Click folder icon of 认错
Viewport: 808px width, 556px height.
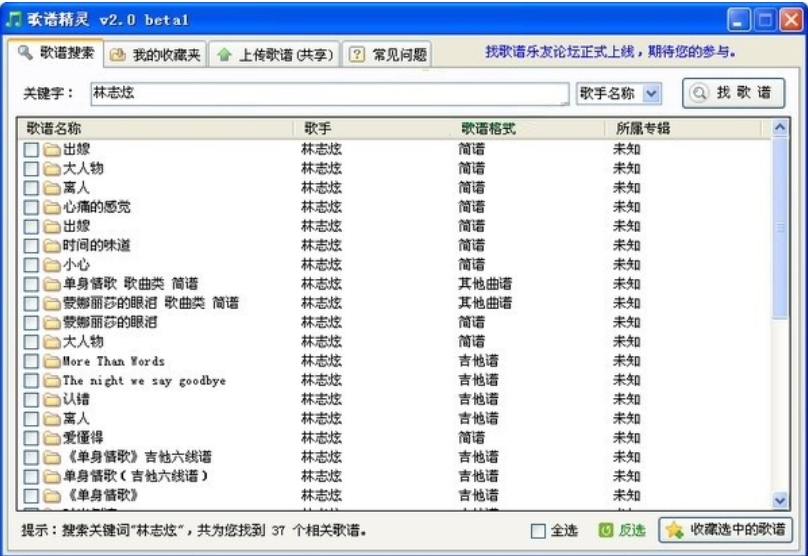52,400
